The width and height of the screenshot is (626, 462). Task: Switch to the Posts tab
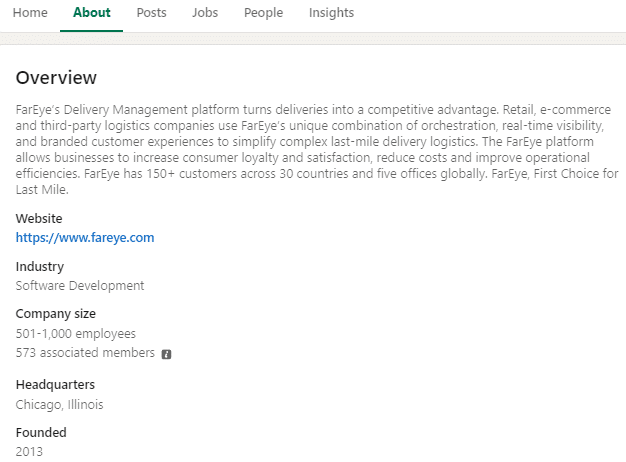151,13
